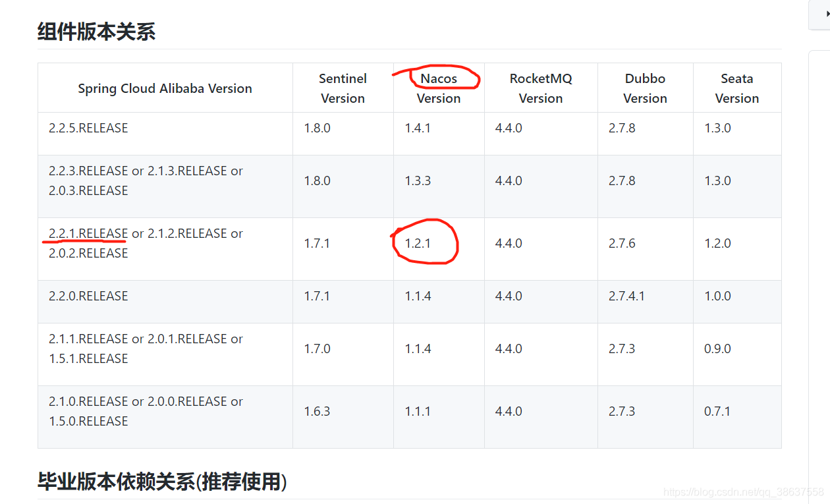The height and width of the screenshot is (504, 830).
Task: Click Dubbo 2.7.3 in the 2.1.1.RELEASE row
Action: click(646, 354)
